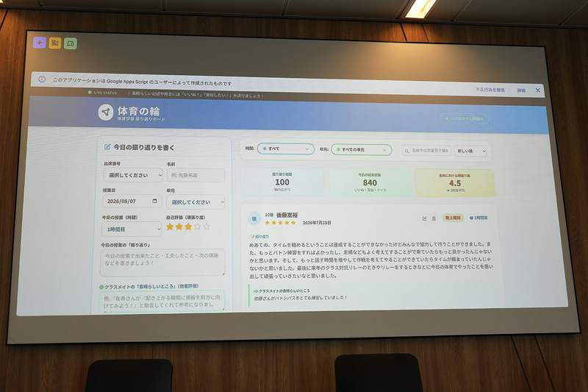The height and width of the screenshot is (392, 588).
Task: Set self-rating to one star
Action: click(170, 227)
